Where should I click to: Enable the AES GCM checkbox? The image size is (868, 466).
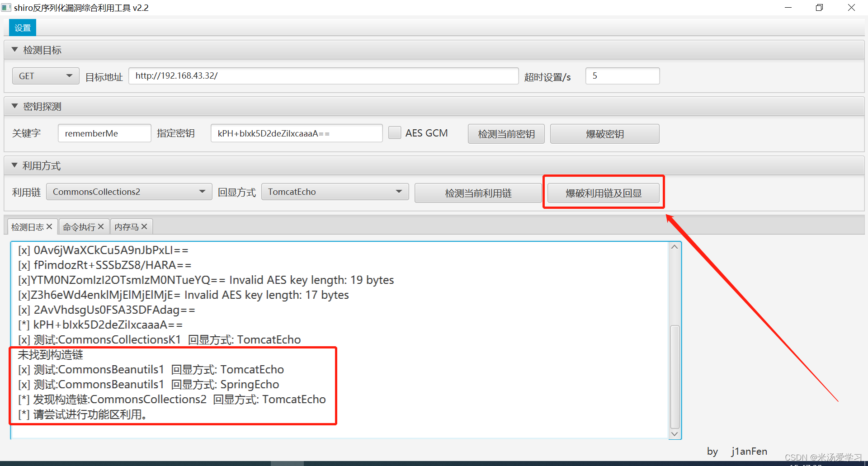coord(395,133)
